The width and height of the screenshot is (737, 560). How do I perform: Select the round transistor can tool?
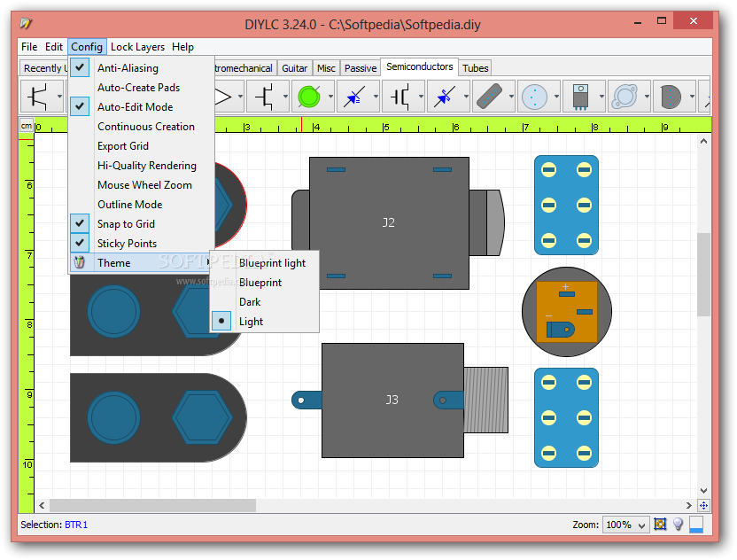534,97
